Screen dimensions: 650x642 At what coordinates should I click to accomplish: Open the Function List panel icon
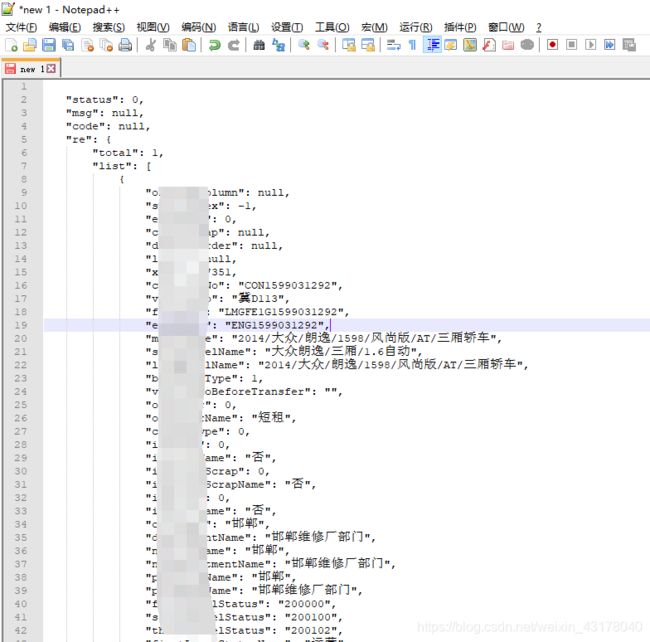click(x=489, y=45)
